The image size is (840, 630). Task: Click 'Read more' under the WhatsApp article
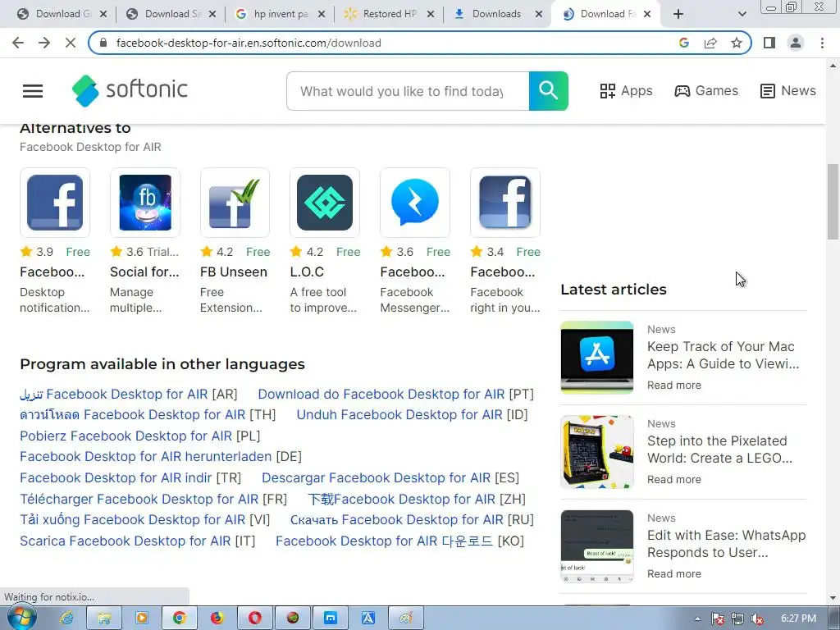674,573
